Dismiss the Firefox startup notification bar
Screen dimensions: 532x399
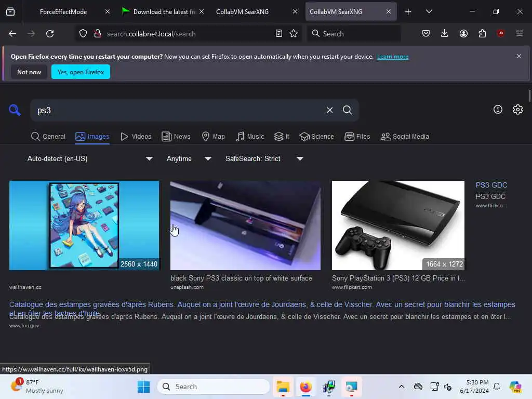519,56
